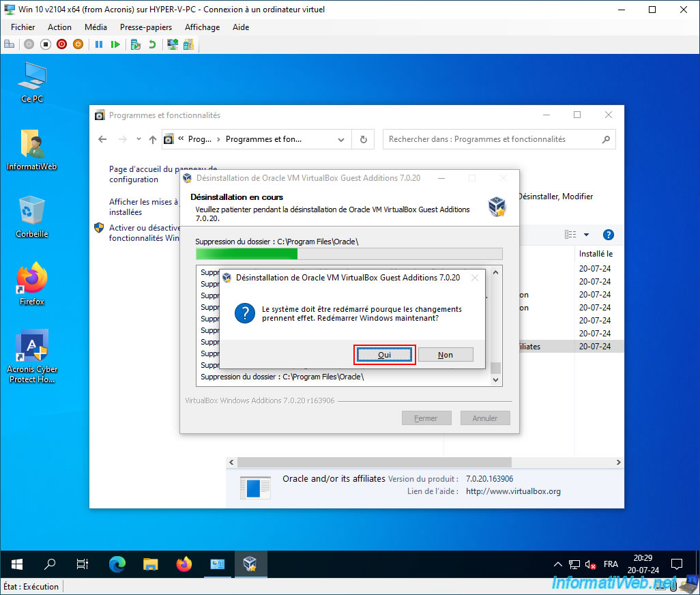Click the http://www.virtualbox.org help link

[513, 491]
